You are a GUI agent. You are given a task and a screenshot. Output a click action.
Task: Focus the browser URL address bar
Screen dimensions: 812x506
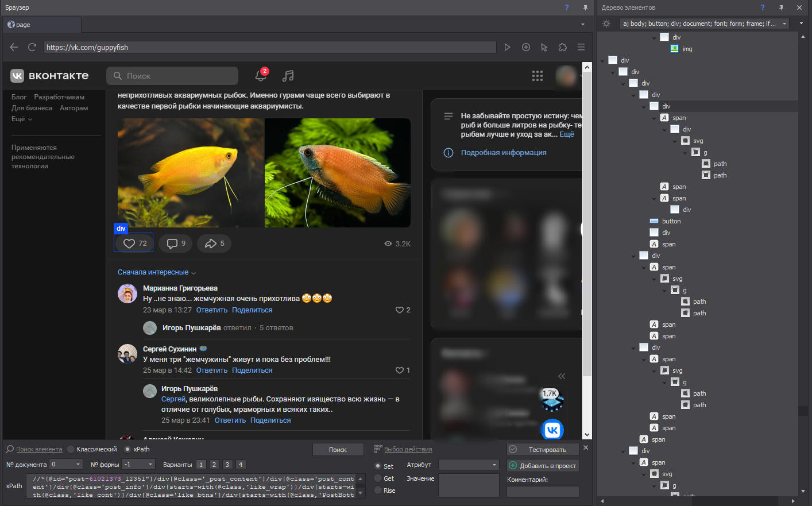click(270, 47)
